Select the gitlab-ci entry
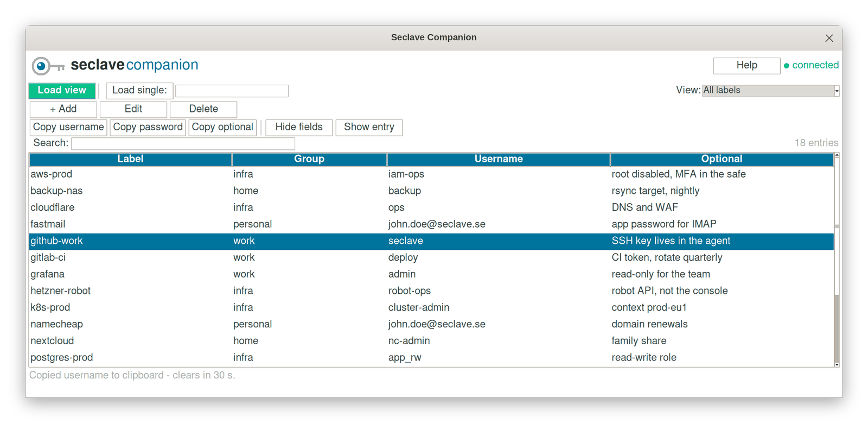This screenshot has height=423, width=868. (431, 257)
